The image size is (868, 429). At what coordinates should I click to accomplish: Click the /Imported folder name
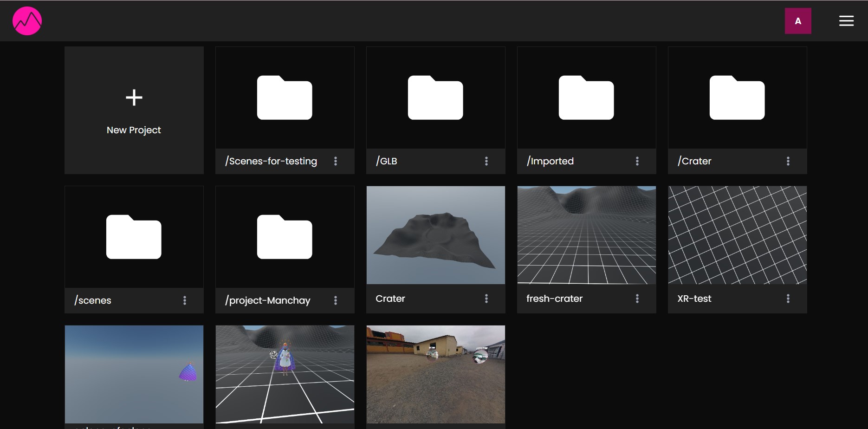(x=550, y=161)
